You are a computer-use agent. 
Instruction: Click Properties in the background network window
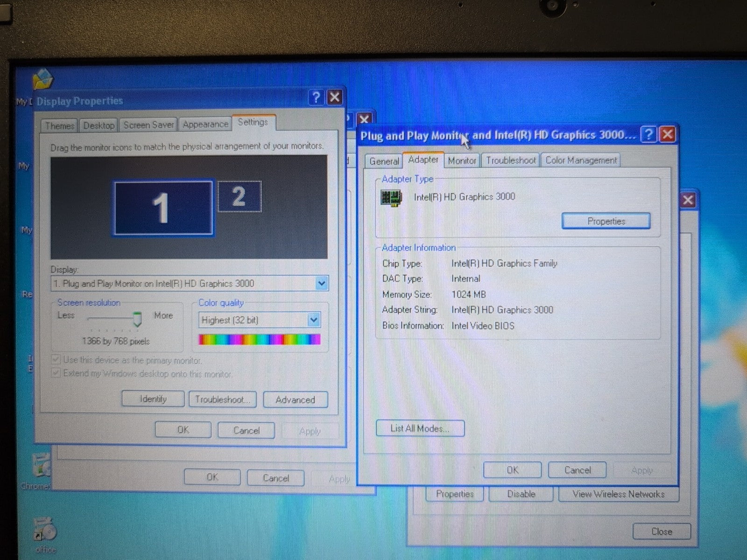pos(454,494)
